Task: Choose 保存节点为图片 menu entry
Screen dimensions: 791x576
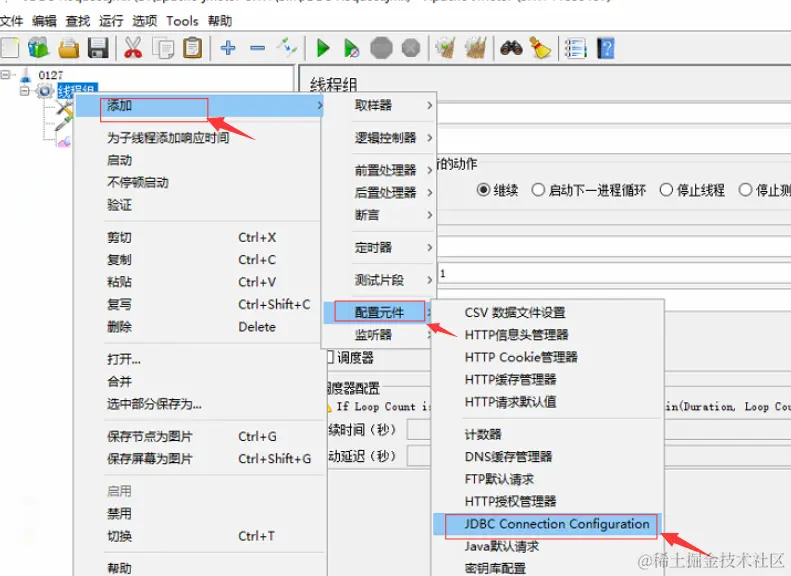Action: (200, 436)
